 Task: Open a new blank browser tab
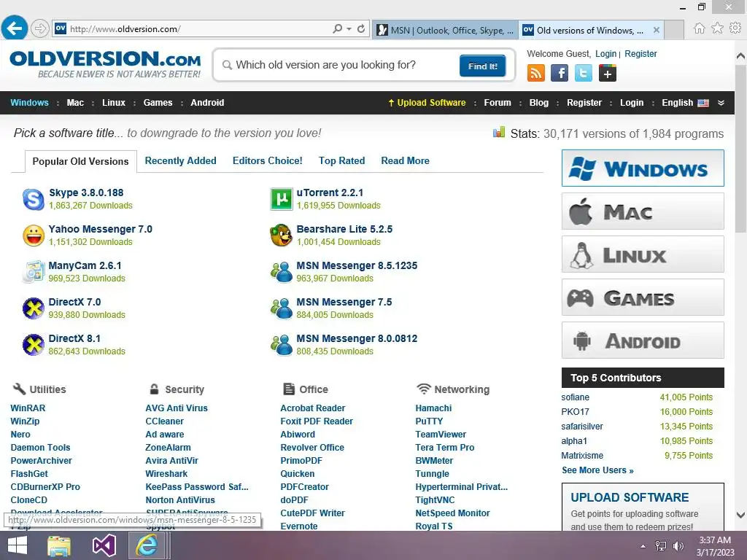(x=674, y=31)
